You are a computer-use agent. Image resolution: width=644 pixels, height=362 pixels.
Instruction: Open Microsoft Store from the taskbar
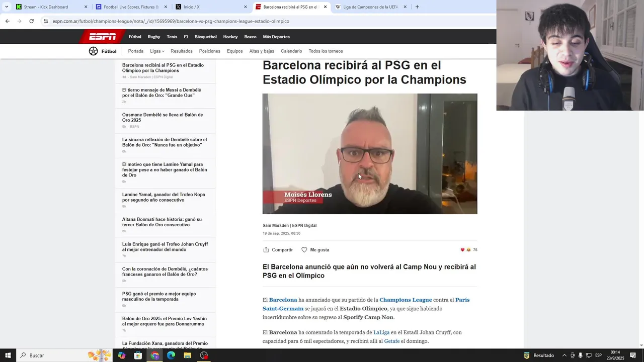(138, 355)
